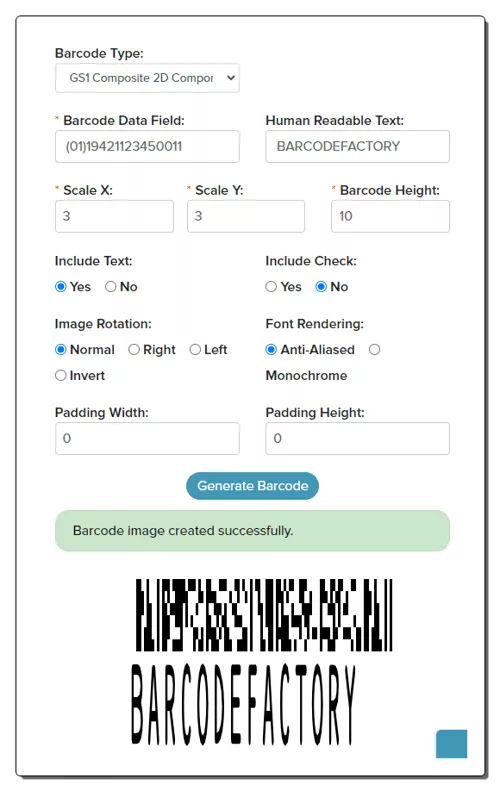
Task: Select Anti-Aliased font rendering
Action: click(x=271, y=350)
